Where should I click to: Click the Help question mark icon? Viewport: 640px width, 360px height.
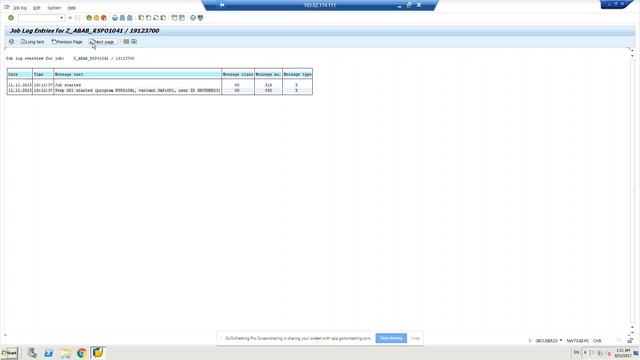point(193,18)
